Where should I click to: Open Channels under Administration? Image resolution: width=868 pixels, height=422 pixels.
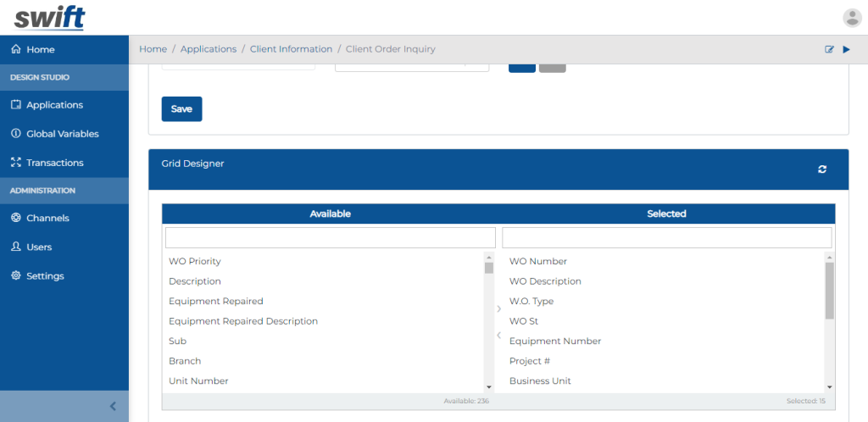click(47, 218)
